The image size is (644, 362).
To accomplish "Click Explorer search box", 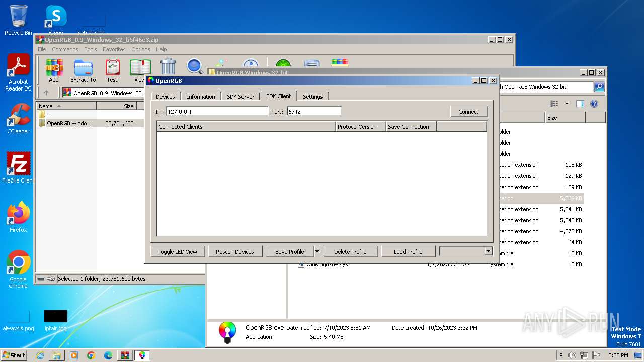I will (x=547, y=87).
